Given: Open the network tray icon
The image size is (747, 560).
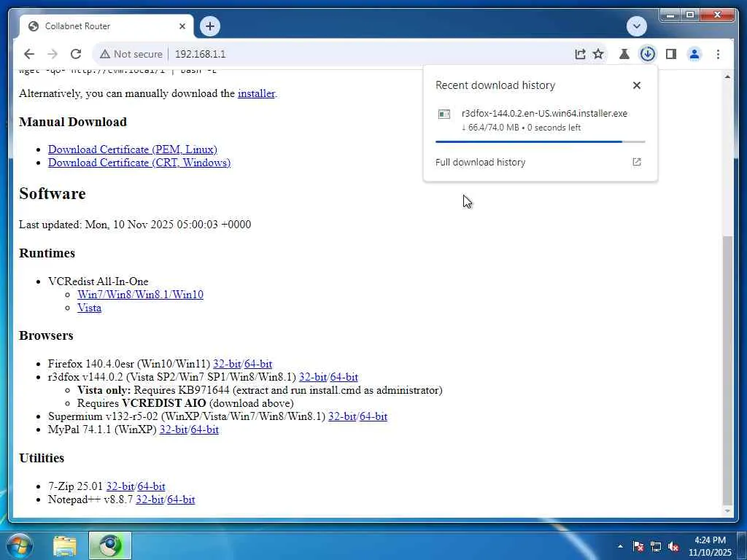Looking at the screenshot, I should click(656, 547).
